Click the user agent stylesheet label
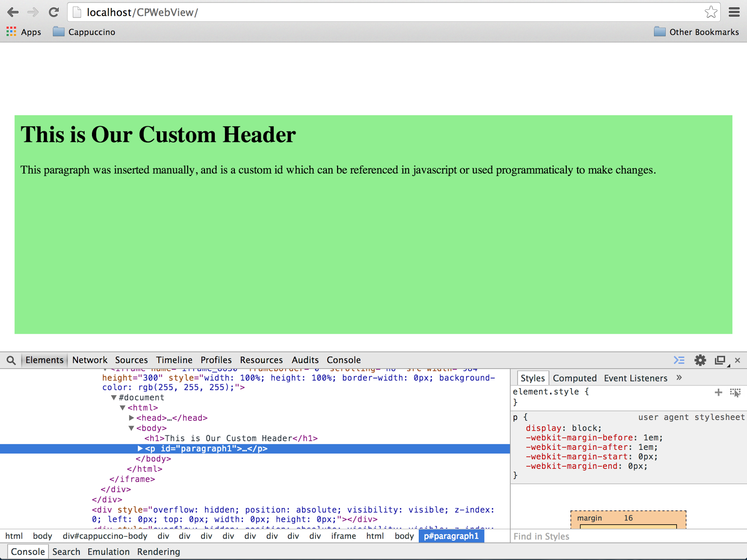This screenshot has height=560, width=747. 691,417
